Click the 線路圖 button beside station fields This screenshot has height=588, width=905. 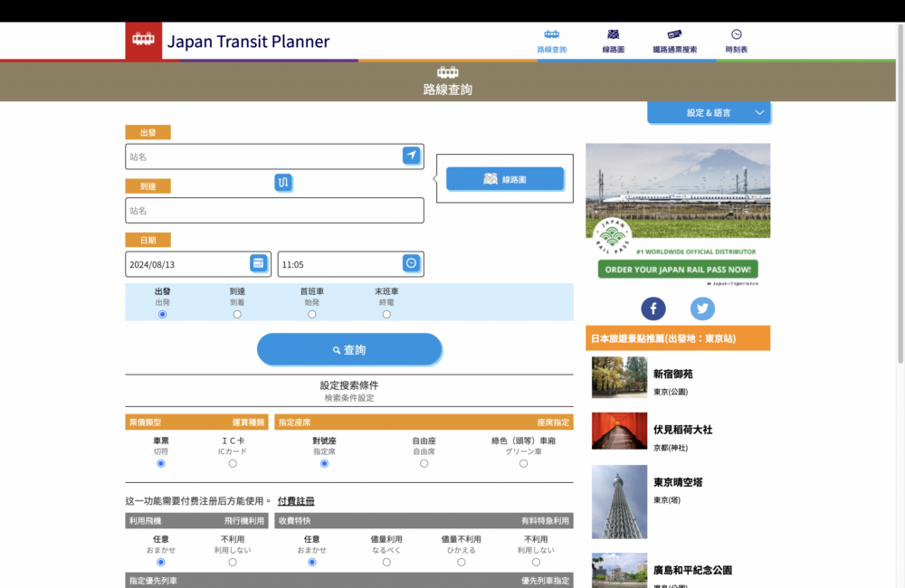(x=505, y=179)
